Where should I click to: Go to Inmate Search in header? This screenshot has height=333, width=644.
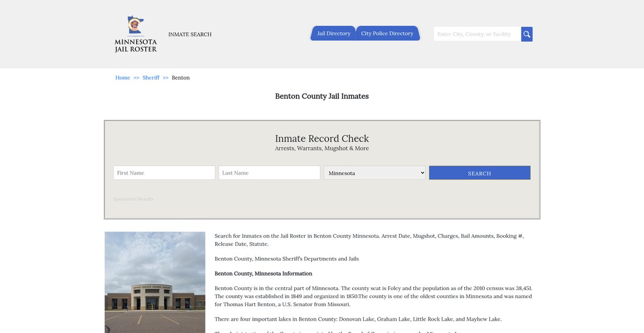pyautogui.click(x=190, y=34)
